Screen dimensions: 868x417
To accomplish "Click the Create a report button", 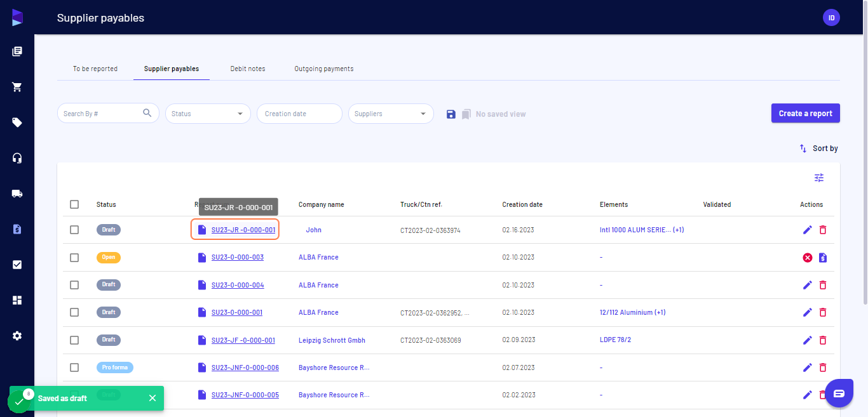I will [806, 114].
